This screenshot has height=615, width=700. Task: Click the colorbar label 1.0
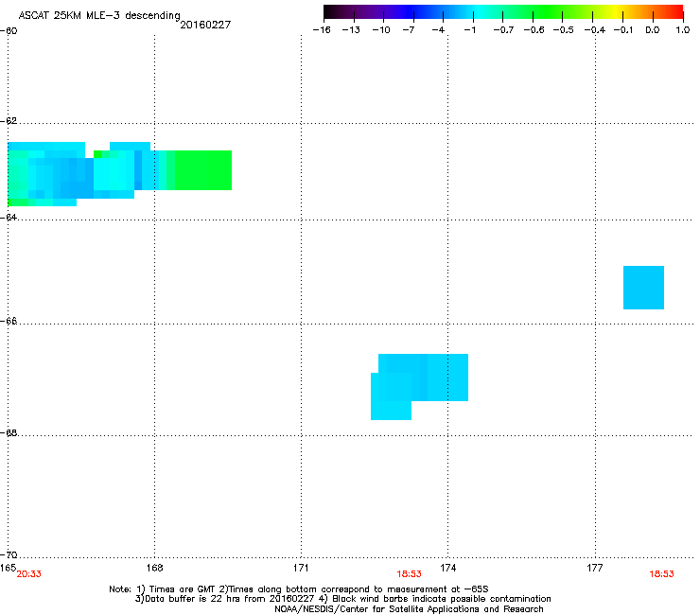(683, 30)
